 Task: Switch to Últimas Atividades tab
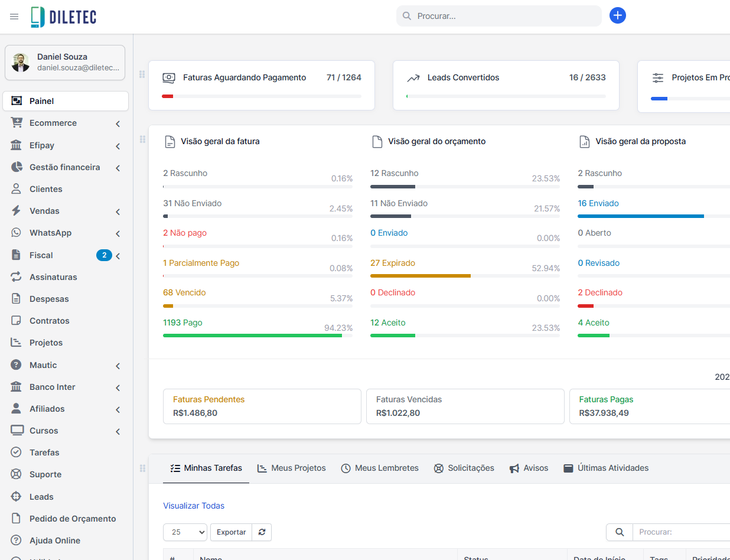[x=606, y=468]
